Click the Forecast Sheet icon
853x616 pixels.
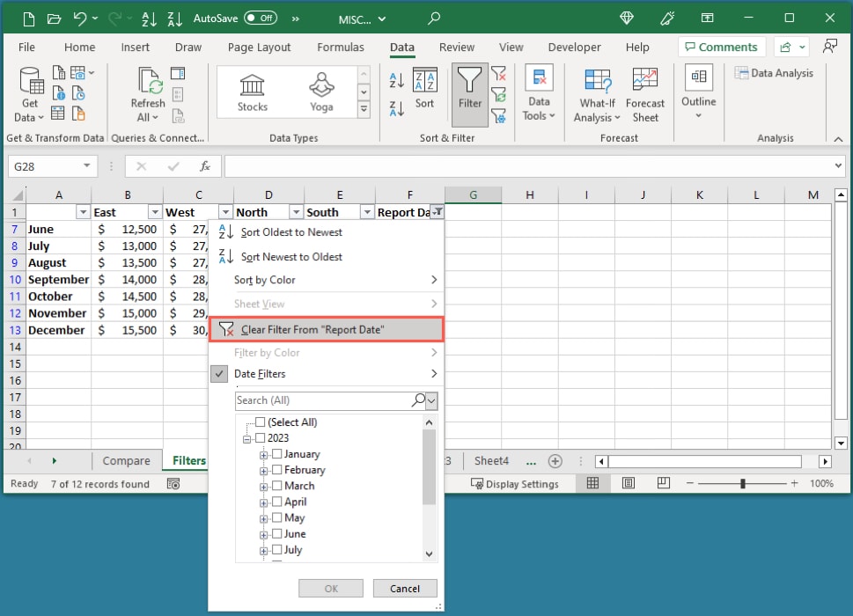pos(645,92)
